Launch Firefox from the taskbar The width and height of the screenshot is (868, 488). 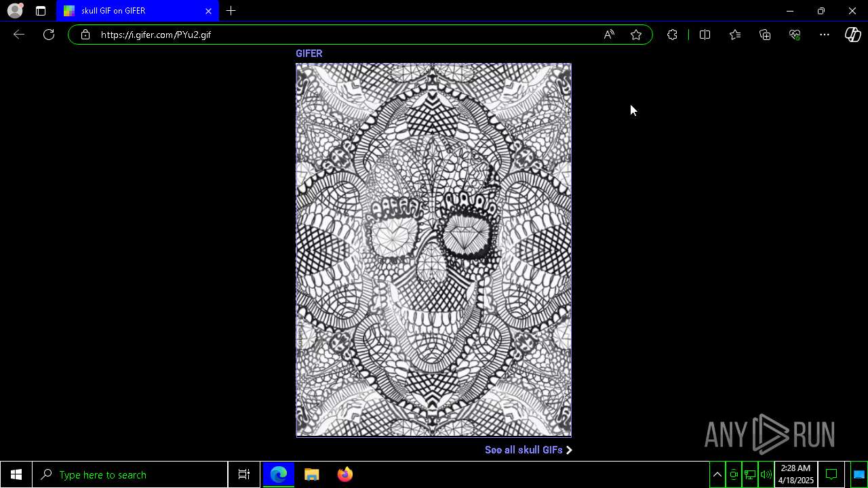tap(345, 474)
